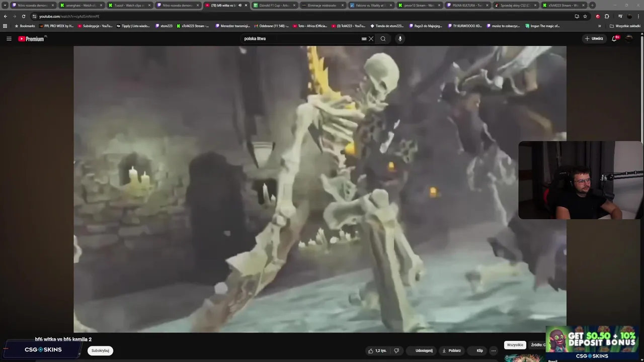
Task: Switch to the first Nitro rozwala tab
Action: tap(33, 5)
